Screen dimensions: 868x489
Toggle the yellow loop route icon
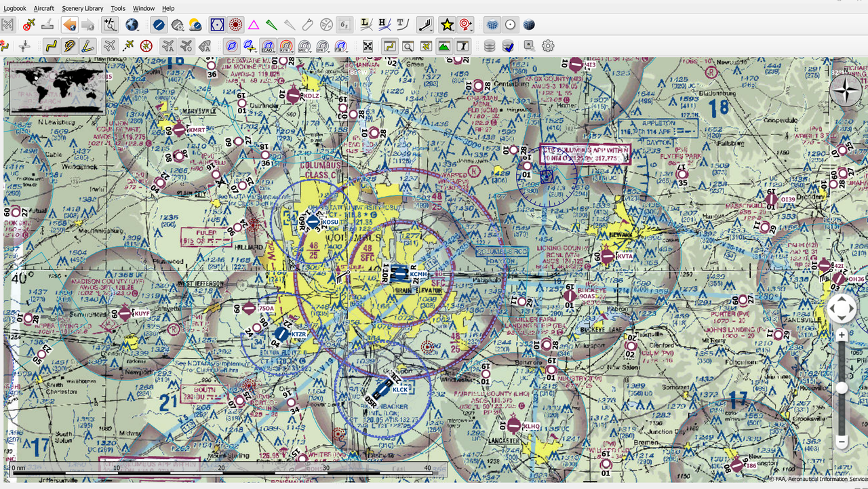tap(68, 46)
